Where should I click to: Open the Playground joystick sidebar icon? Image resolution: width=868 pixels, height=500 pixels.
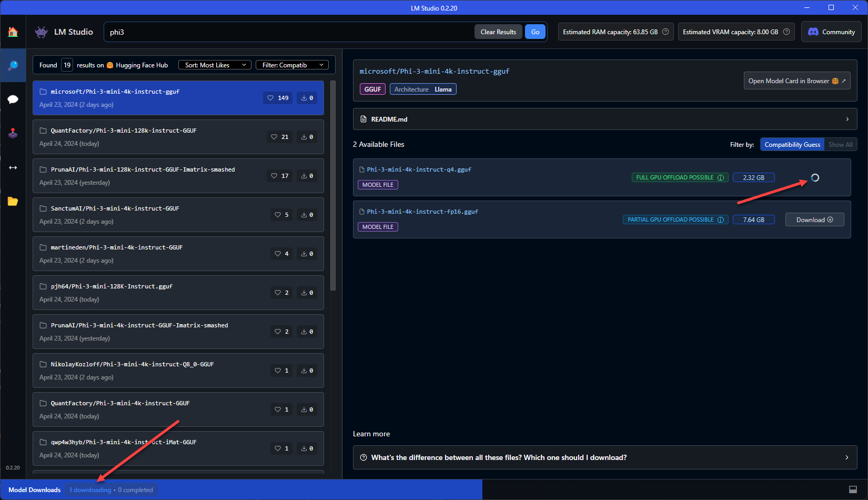point(13,133)
